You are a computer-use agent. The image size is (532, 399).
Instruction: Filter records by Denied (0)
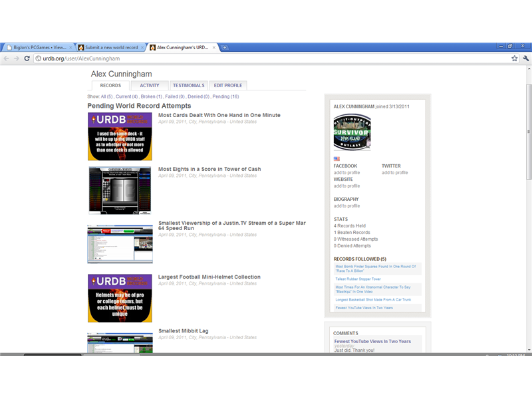click(198, 96)
